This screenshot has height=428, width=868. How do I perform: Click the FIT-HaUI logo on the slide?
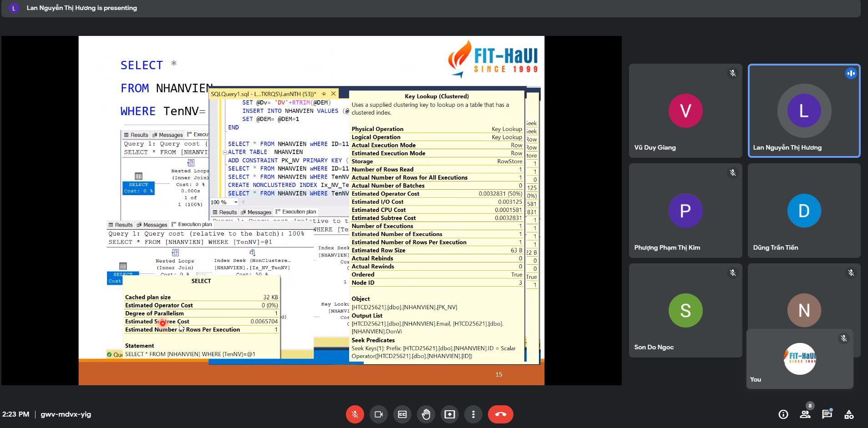coord(493,60)
